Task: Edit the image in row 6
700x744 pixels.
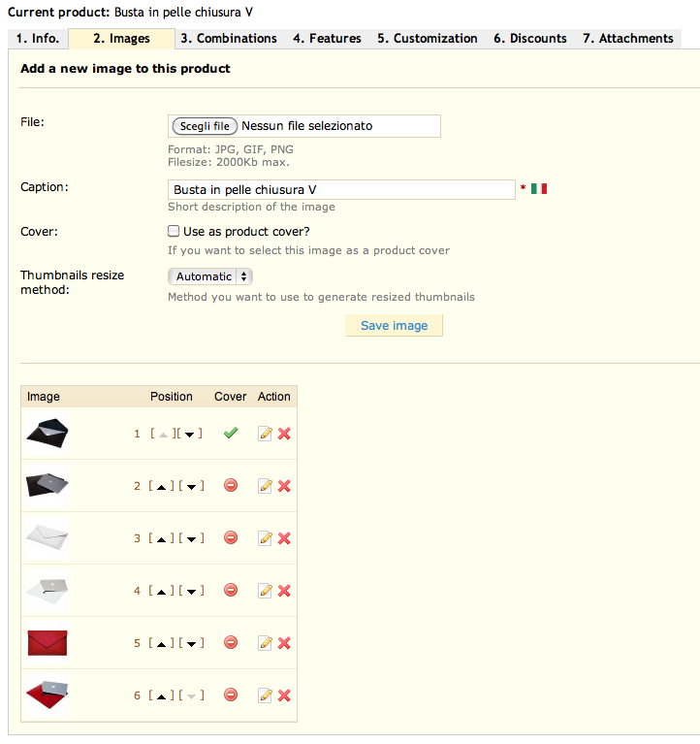Action: [x=265, y=695]
